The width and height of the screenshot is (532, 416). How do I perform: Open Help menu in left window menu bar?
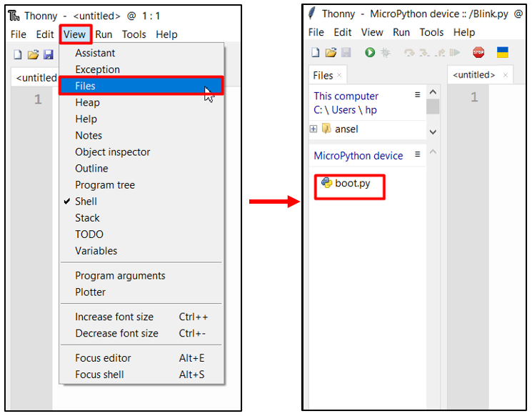pyautogui.click(x=166, y=34)
